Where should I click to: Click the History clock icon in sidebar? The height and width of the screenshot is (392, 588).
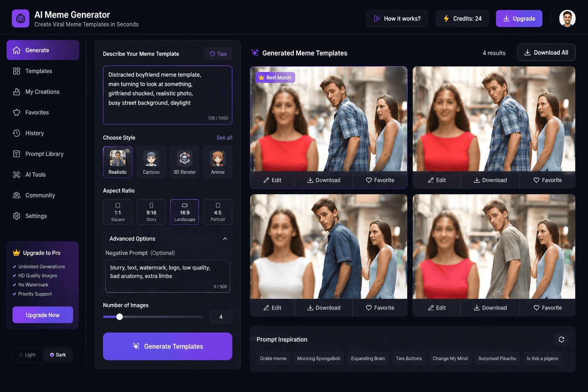coord(16,133)
